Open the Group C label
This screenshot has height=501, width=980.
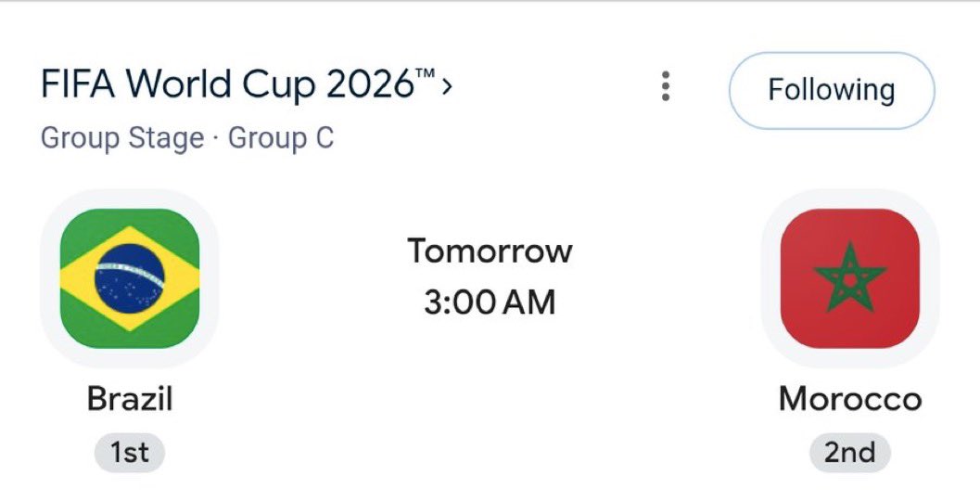pos(281,138)
